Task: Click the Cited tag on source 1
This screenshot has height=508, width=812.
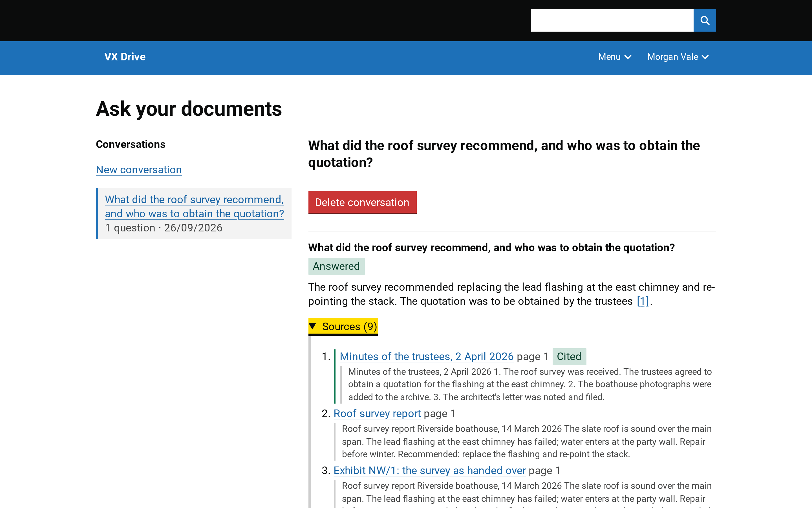Action: [569, 356]
